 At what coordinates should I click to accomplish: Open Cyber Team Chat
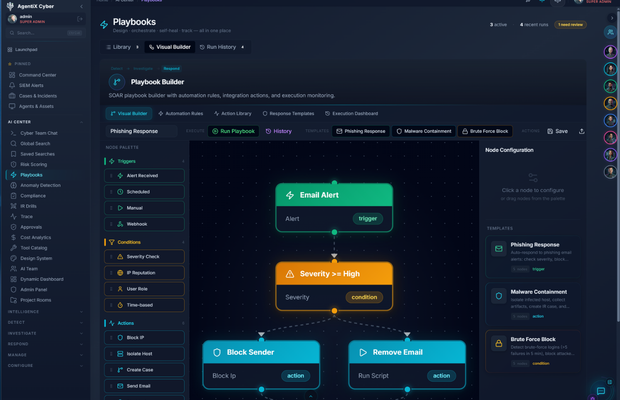click(39, 133)
